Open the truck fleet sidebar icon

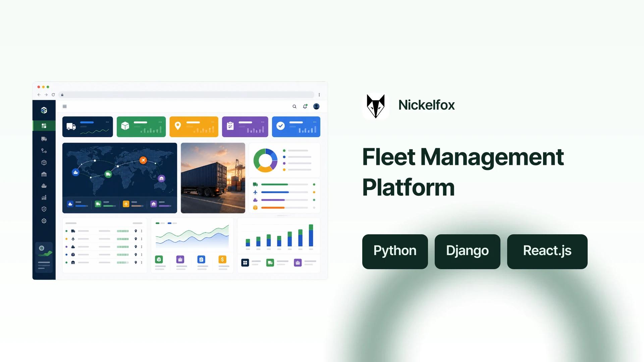click(x=44, y=139)
